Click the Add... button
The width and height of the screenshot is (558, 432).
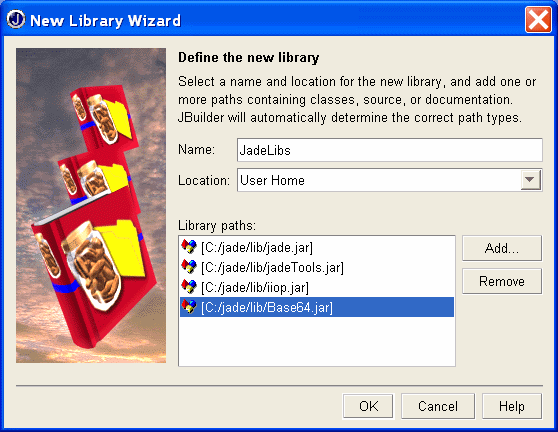502,248
